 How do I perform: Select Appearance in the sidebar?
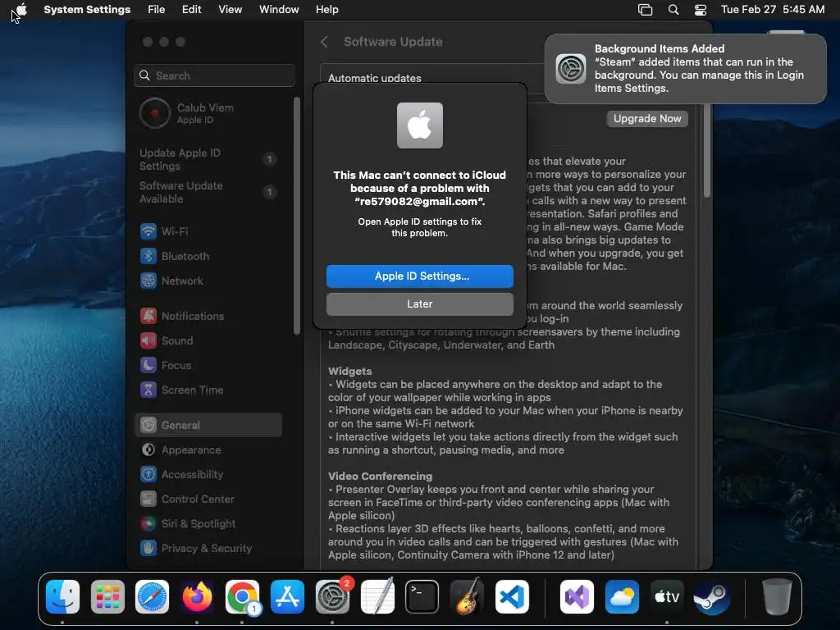pyautogui.click(x=208, y=450)
